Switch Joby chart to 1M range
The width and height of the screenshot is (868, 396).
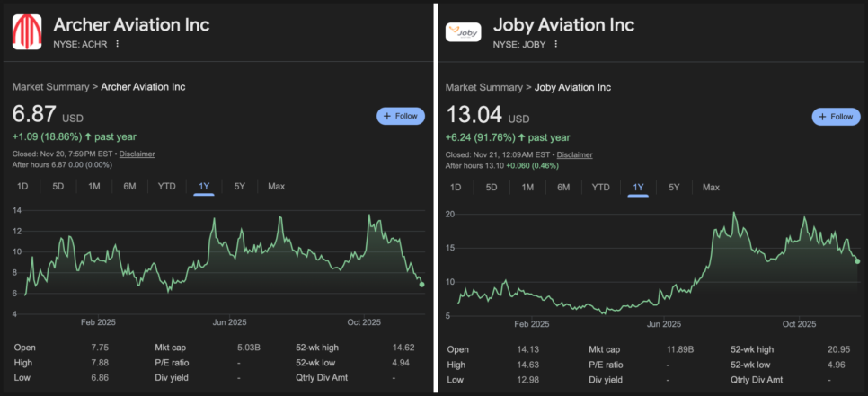pyautogui.click(x=527, y=187)
